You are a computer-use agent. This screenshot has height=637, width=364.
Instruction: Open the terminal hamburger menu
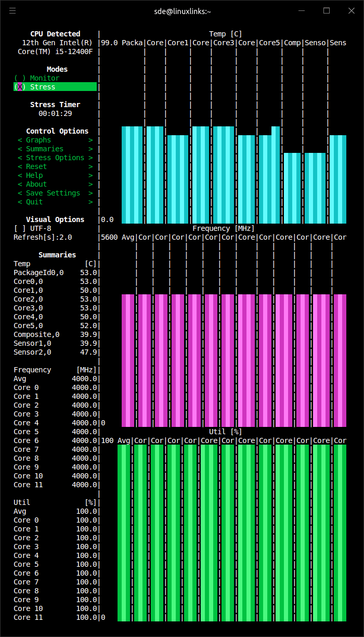click(x=12, y=11)
